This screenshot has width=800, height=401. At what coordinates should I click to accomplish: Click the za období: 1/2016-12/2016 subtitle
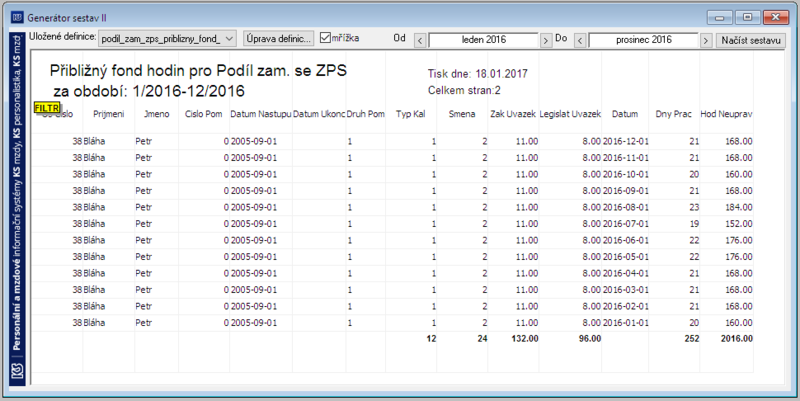[x=149, y=91]
